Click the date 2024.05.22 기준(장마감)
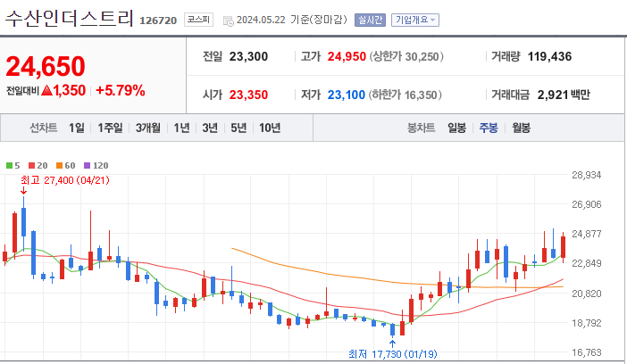Viewport: 627px width, 364px height. [x=292, y=20]
